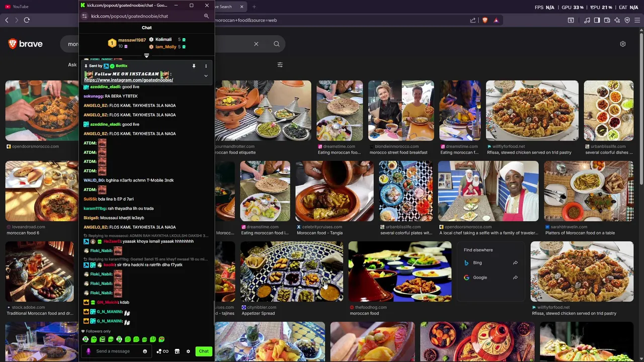
Task: Click karam111bg username in chat
Action: 95,209
